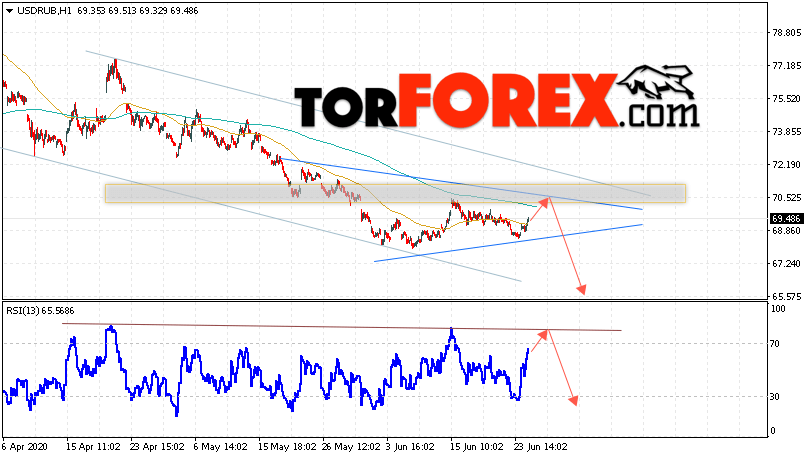Select the gray resistance zone rectangle
The image size is (808, 458).
tap(395, 193)
